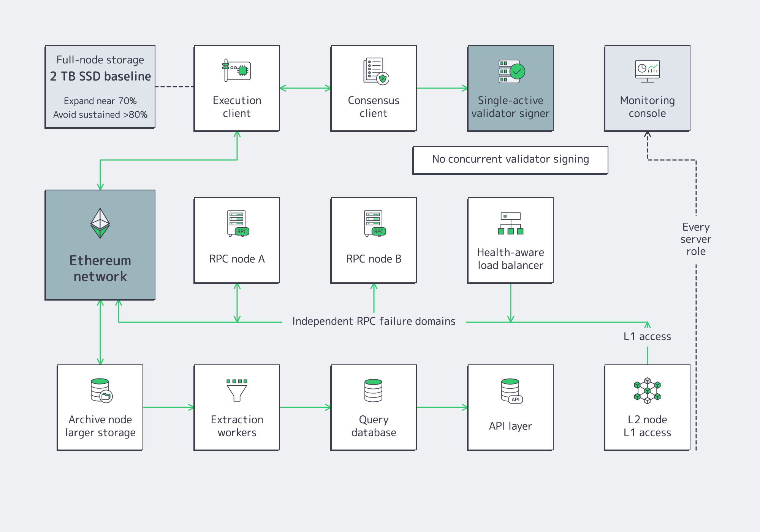Click the validator signer server-checkmark icon
This screenshot has height=532, width=760.
point(511,71)
